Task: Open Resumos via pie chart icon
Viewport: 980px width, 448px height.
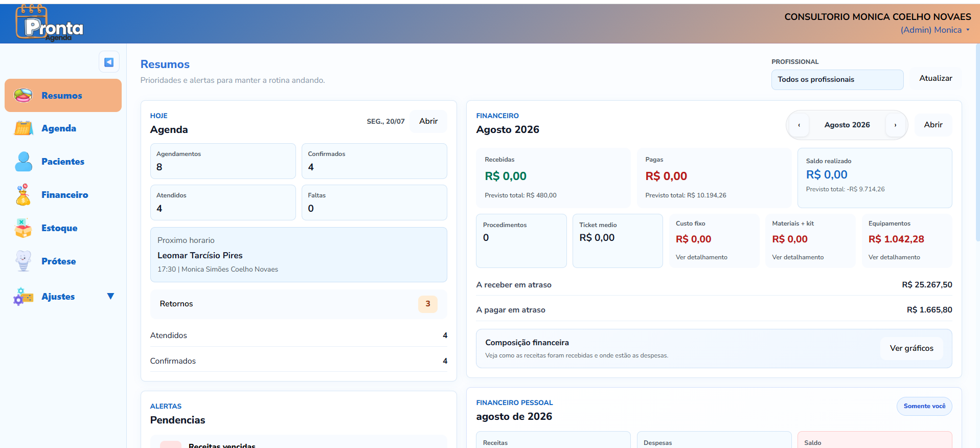Action: [23, 95]
